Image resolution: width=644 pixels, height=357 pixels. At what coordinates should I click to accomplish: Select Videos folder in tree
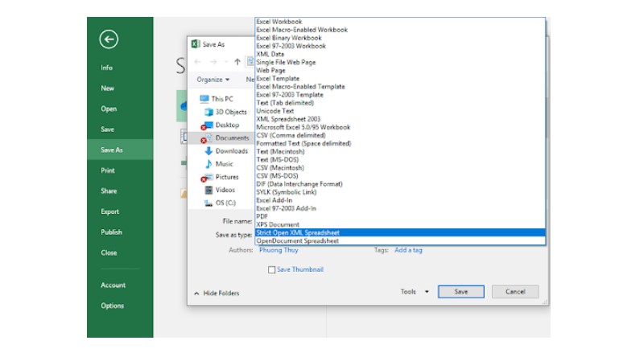220,190
